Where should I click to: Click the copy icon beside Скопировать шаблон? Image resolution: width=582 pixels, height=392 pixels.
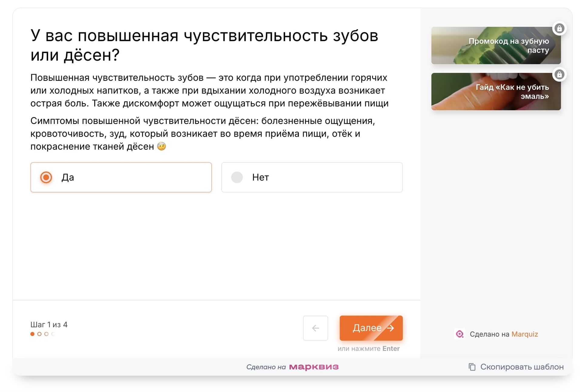point(472,367)
